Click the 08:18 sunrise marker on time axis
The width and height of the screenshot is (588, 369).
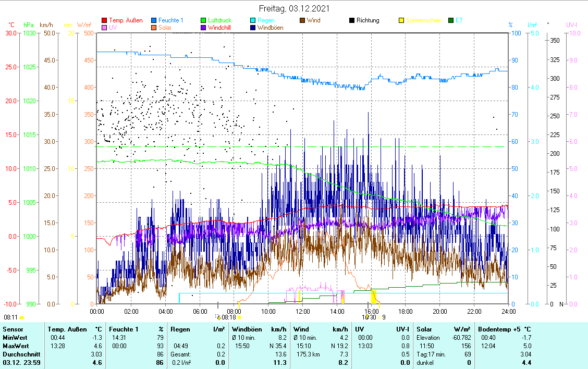tap(228, 317)
